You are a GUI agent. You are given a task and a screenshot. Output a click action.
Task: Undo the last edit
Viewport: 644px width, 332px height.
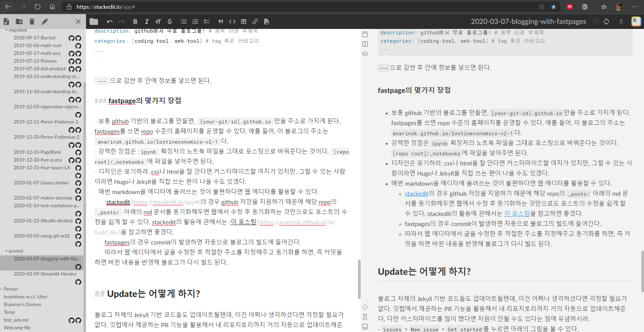[110, 22]
